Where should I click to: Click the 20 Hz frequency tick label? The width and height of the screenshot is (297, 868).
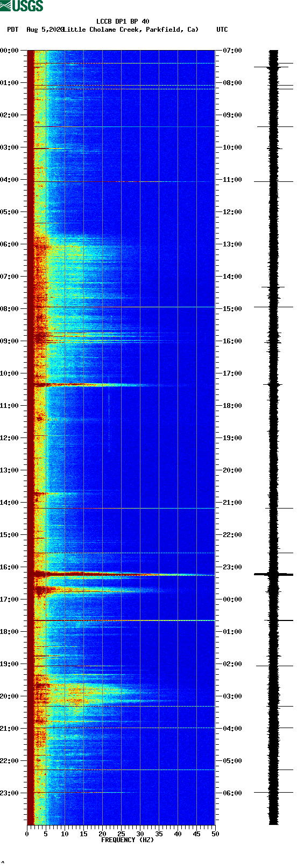click(x=102, y=834)
